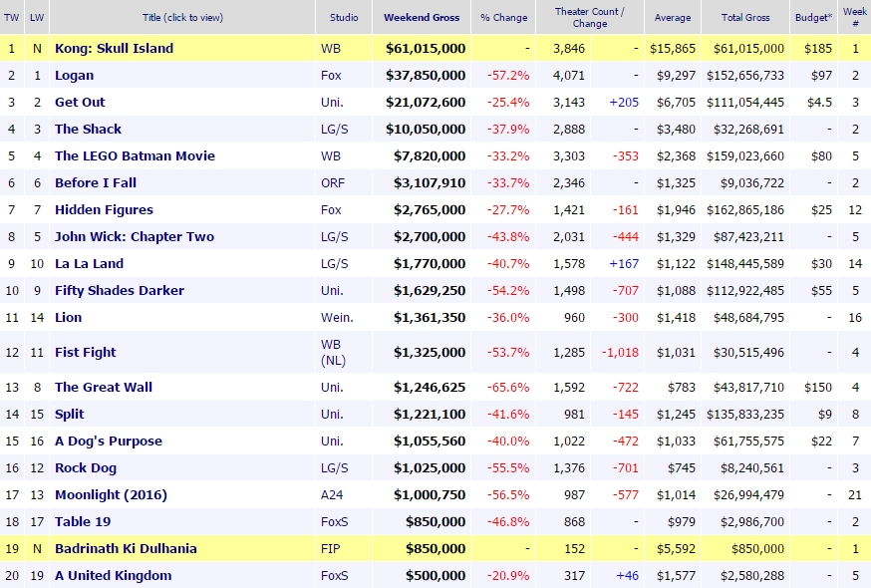Select the $15,865 average for Kong

pos(673,49)
